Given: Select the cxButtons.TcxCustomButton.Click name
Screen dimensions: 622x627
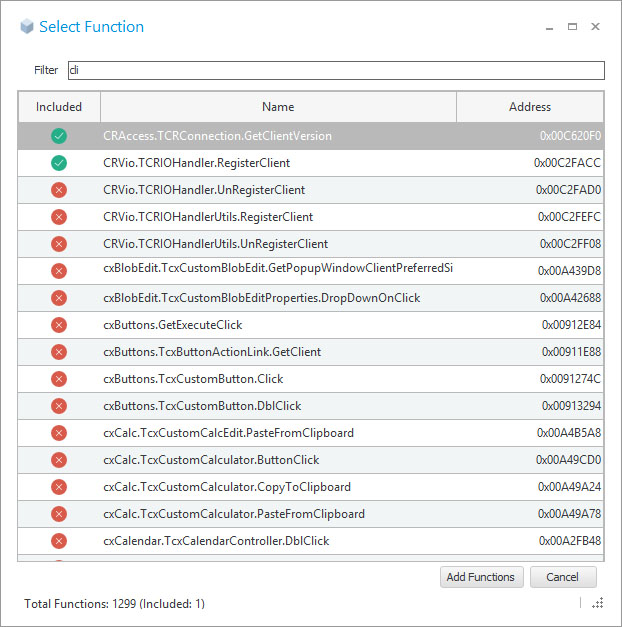Looking at the screenshot, I should (193, 379).
